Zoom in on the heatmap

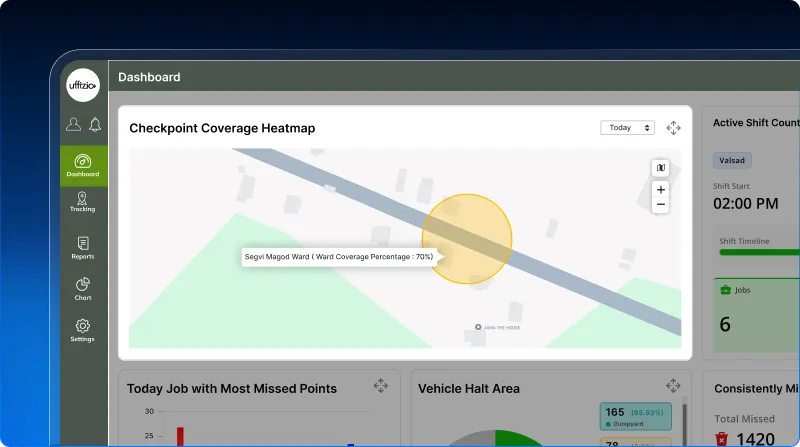pos(661,190)
